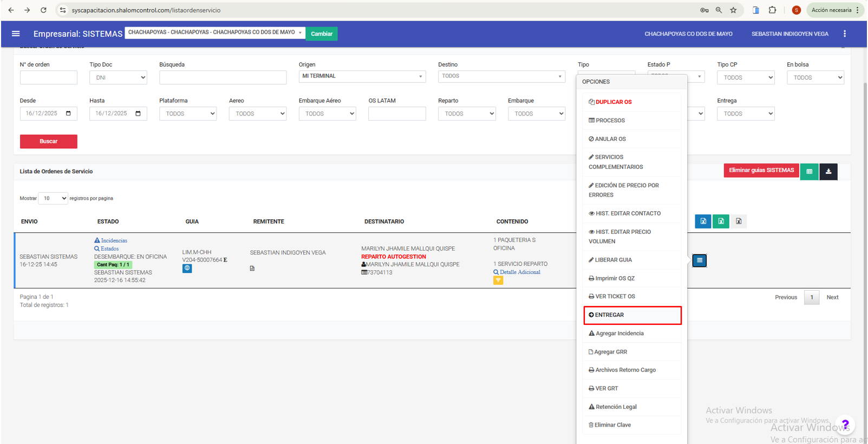Select ANULAR OS menu option
The image size is (868, 444).
coord(610,139)
